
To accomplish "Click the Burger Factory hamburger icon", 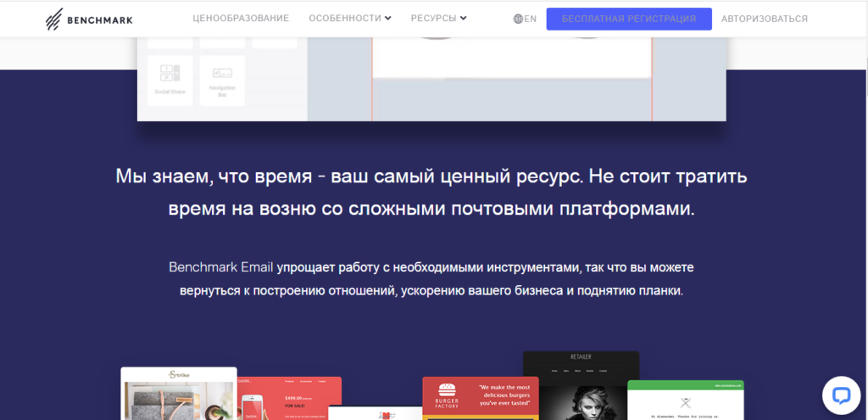I will click(446, 392).
